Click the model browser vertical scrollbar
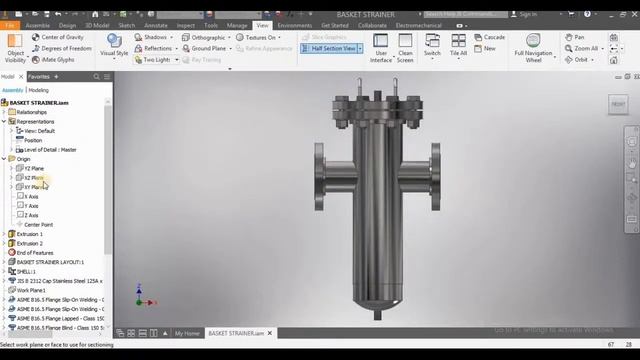The width and height of the screenshot is (640, 360). pyautogui.click(x=108, y=180)
